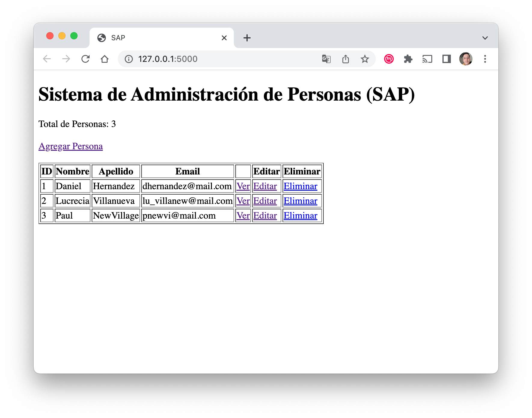532x418 pixels.
Task: Open the extensions puzzle-piece menu
Action: (408, 59)
